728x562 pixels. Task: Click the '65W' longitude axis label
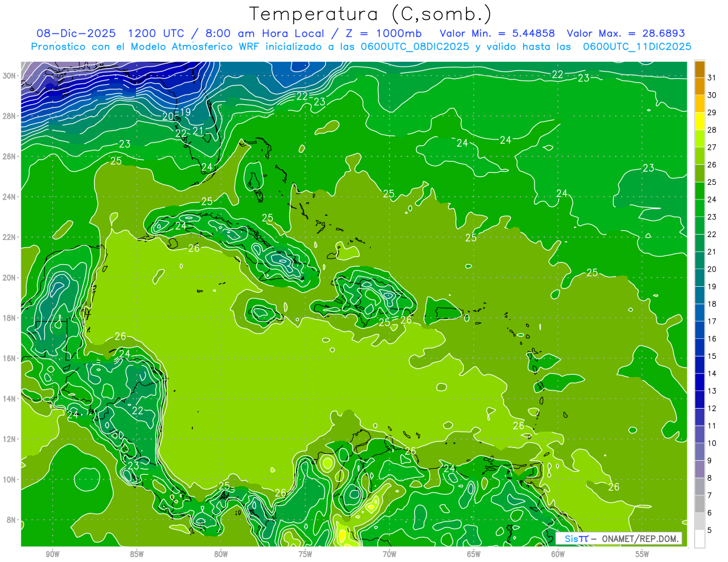[x=474, y=554]
